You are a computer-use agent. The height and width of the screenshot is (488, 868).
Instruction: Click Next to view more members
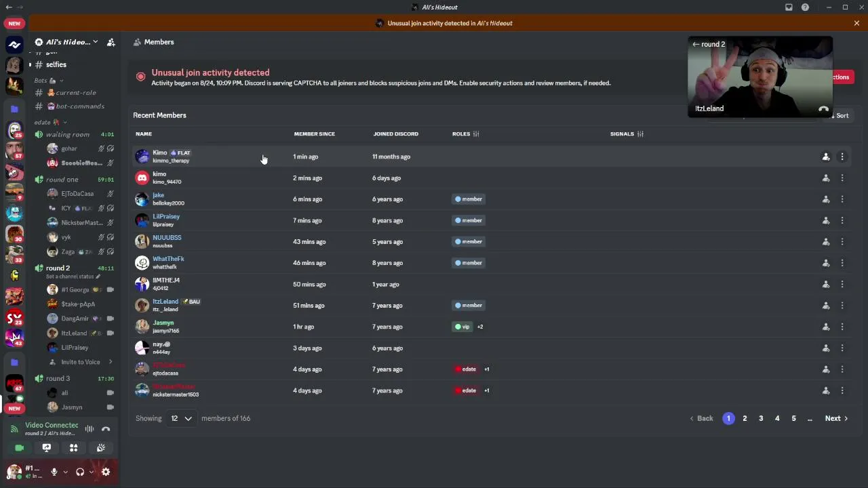836,418
